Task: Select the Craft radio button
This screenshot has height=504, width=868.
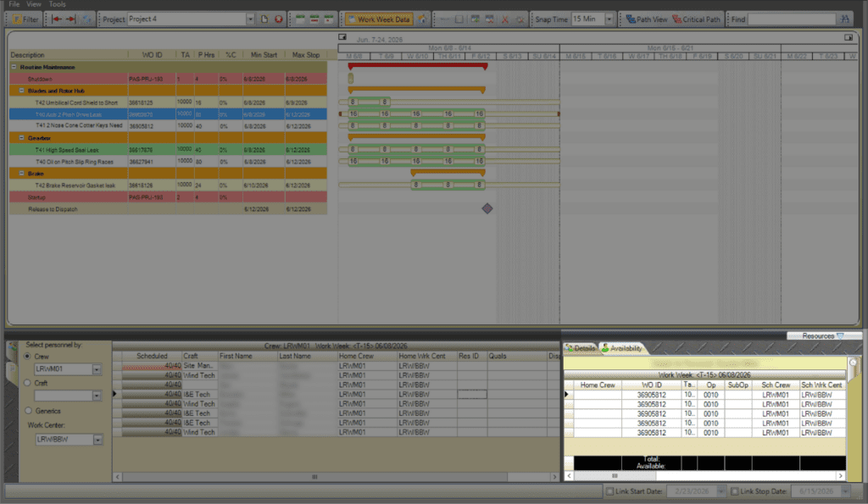Action: coord(27,383)
